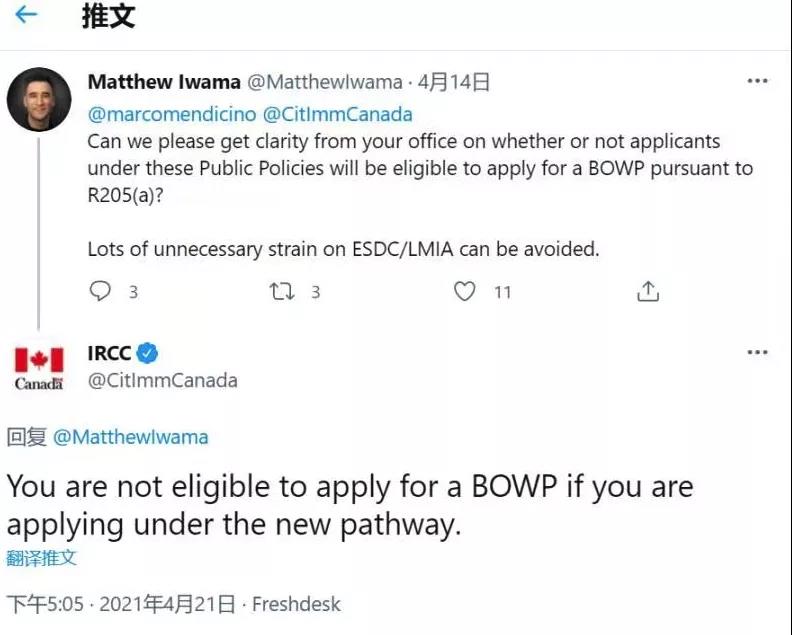Click the Matthew Iwama display name
Viewport: 792px width, 635px height.
(x=162, y=81)
